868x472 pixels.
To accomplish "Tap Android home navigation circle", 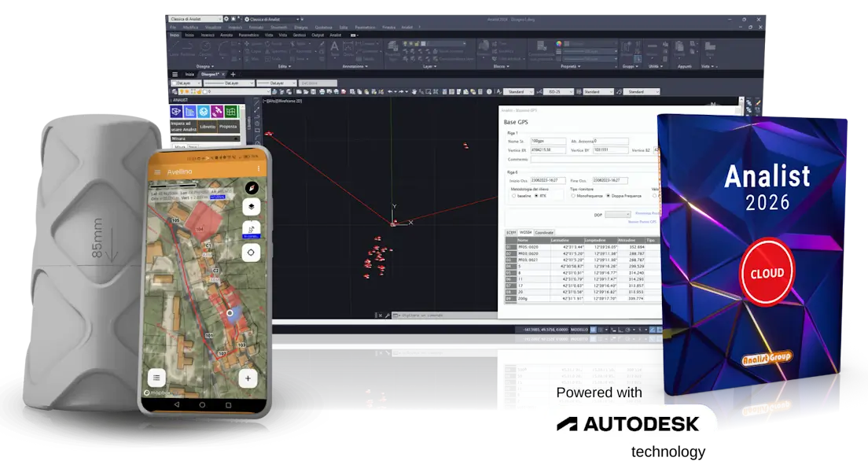I will click(x=202, y=405).
